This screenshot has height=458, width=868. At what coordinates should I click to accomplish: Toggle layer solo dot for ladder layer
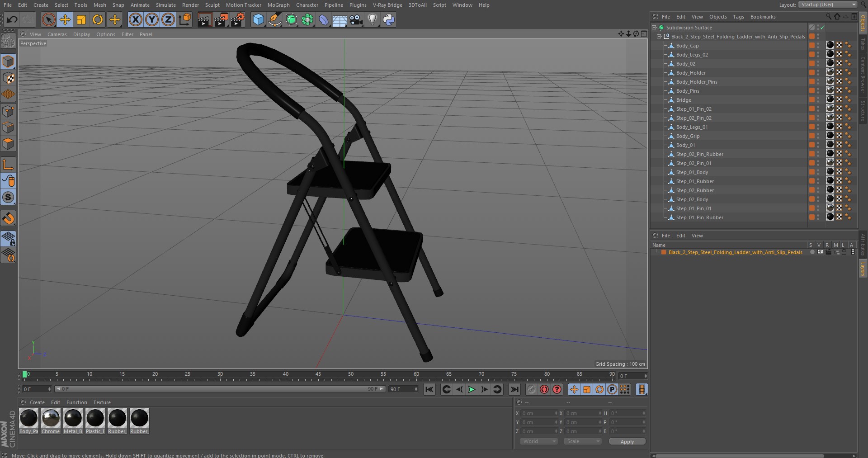pos(812,252)
